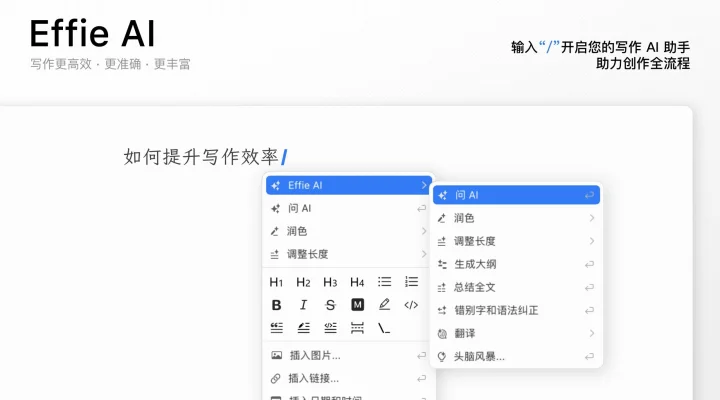Image resolution: width=720 pixels, height=400 pixels.
Task: Apply the black M mark style
Action: (x=357, y=304)
